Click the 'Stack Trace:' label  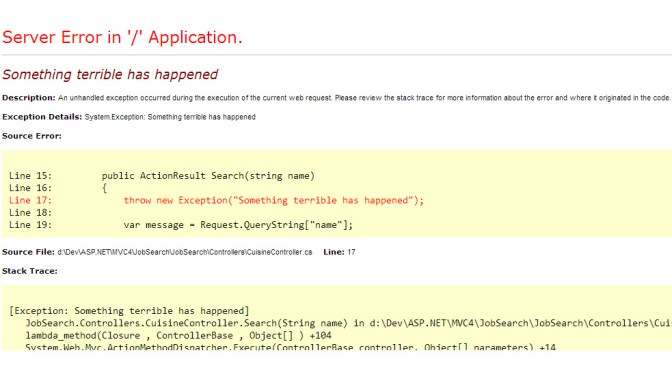30,271
